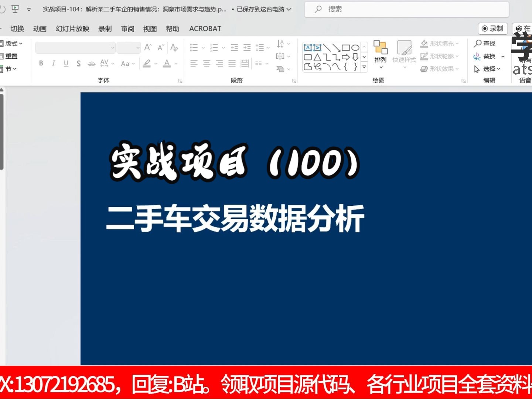
Task: Open the paragraph dialog launcher
Action: click(x=294, y=81)
